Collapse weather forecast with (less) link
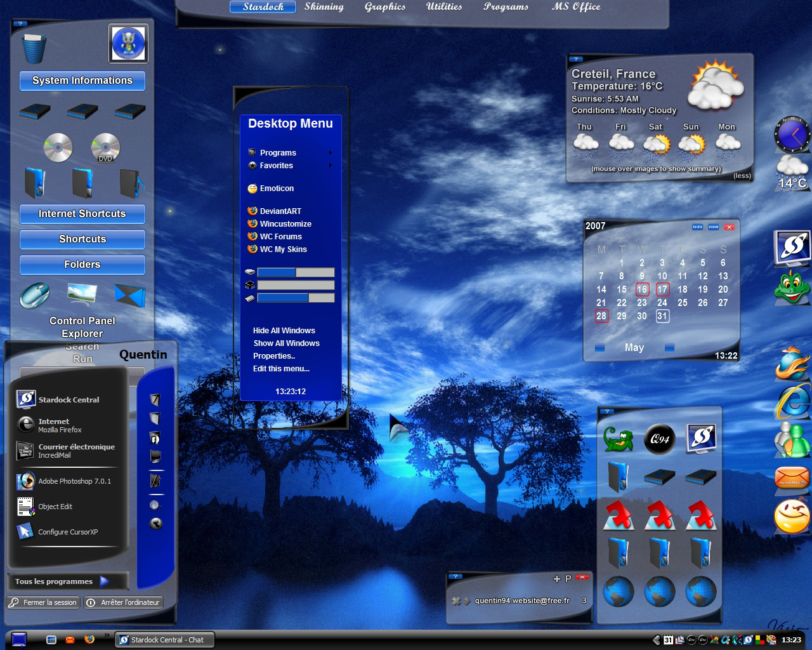Image resolution: width=812 pixels, height=650 pixels. coord(742,176)
